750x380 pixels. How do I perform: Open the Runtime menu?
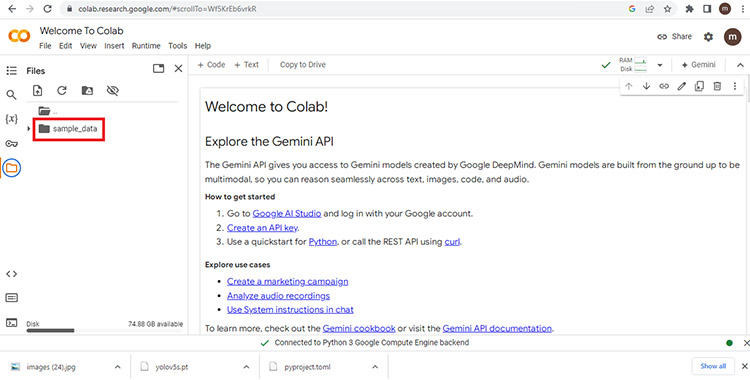[146, 46]
